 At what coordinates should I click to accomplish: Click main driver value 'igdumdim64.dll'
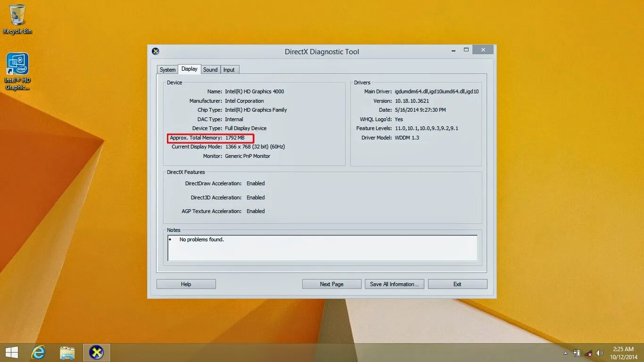click(437, 91)
